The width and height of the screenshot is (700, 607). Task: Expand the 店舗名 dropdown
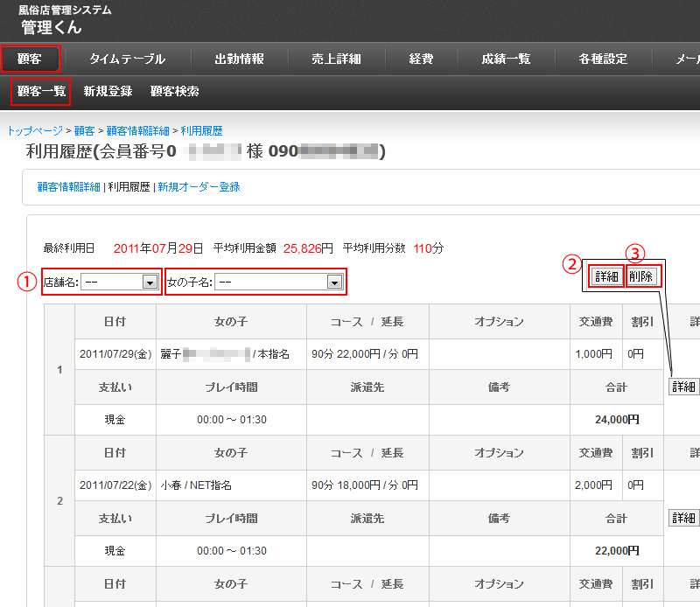[x=119, y=283]
